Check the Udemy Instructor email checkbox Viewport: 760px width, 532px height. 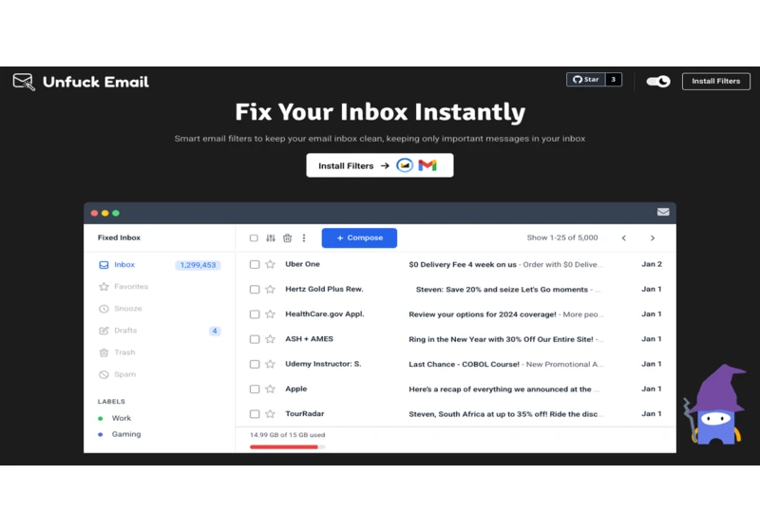(x=255, y=364)
